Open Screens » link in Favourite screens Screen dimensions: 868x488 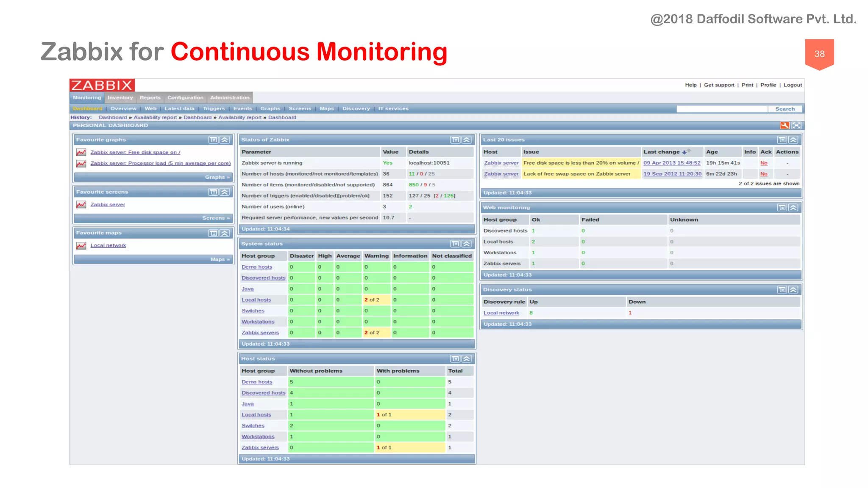tap(216, 219)
